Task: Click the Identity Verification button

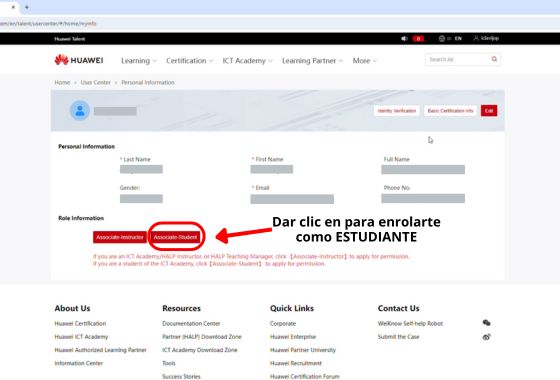Action: coord(396,111)
